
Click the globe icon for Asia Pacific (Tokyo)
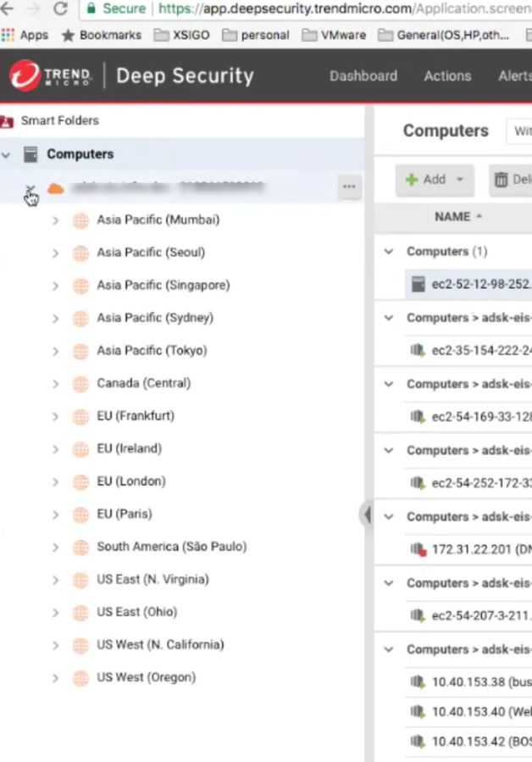pos(80,351)
